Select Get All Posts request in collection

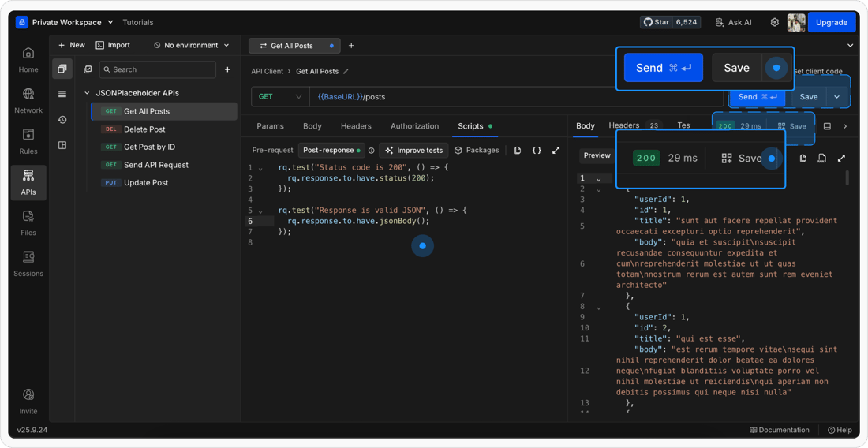pyautogui.click(x=164, y=111)
